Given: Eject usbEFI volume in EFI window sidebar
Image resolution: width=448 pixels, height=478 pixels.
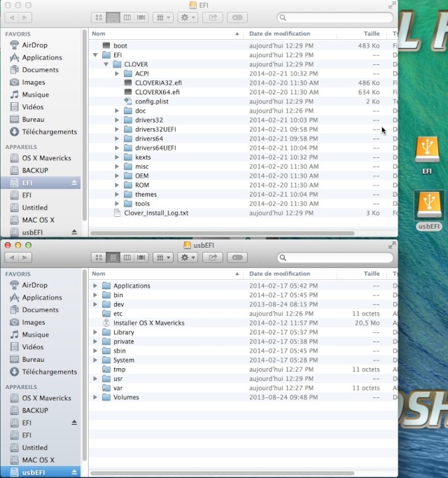Looking at the screenshot, I should coord(74,232).
